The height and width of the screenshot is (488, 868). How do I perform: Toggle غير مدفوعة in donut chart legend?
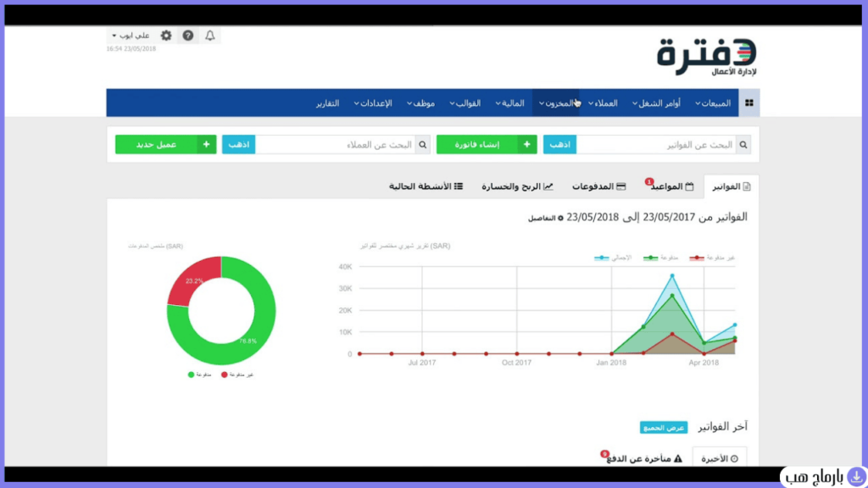tap(237, 374)
